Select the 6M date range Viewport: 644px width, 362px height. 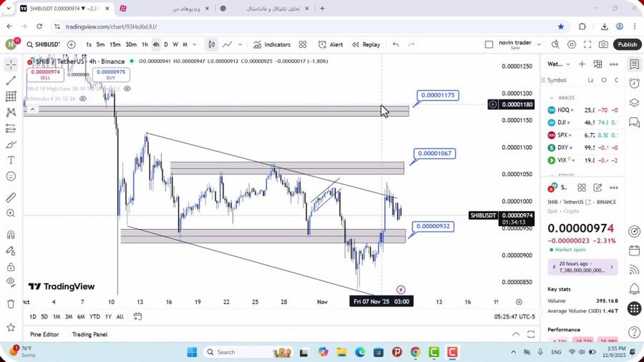81,316
